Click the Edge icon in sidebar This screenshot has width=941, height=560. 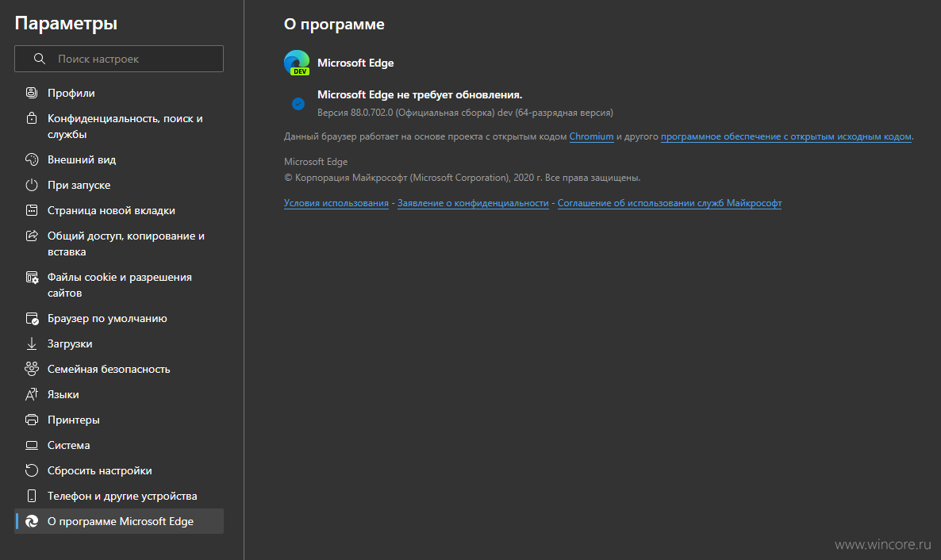(32, 521)
